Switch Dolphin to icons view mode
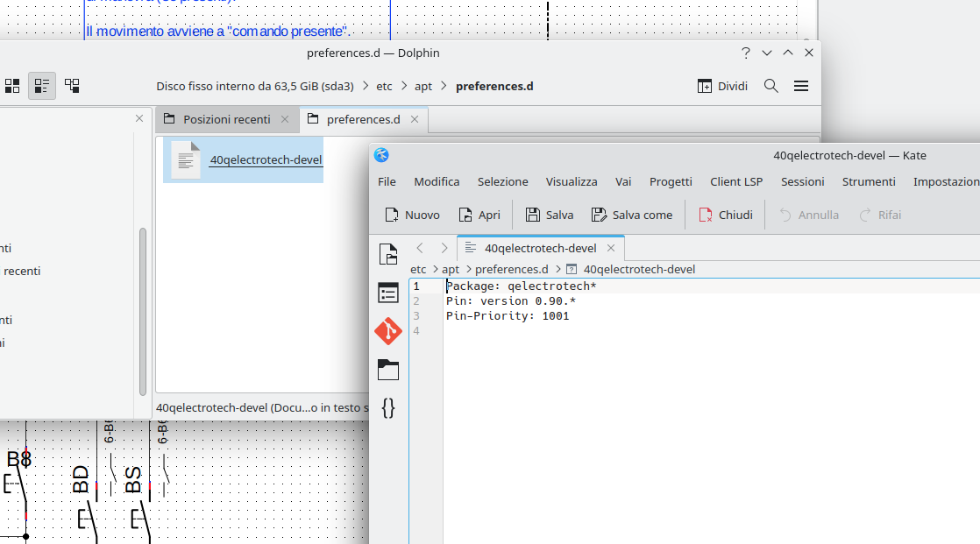The height and width of the screenshot is (544, 980). coord(12,86)
